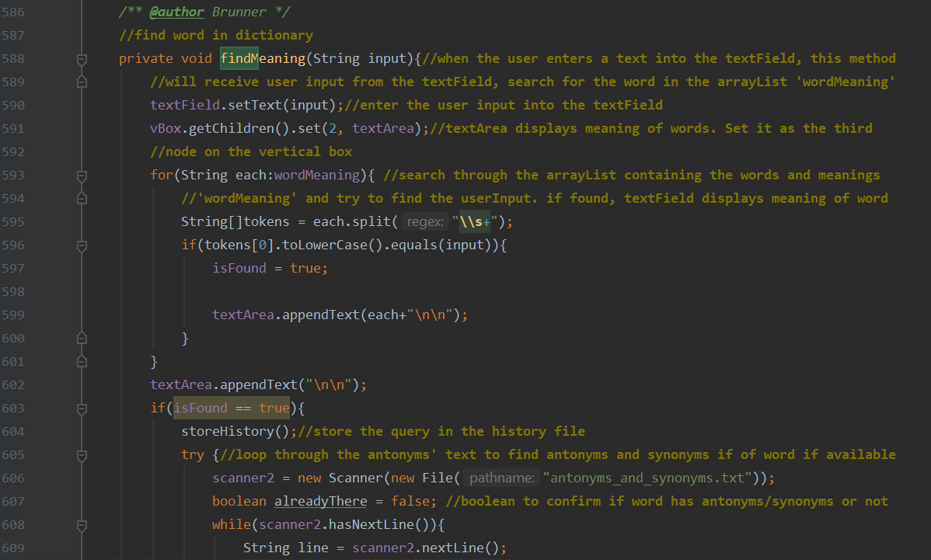Click line number 599 in the gutter
Viewport: 931px width, 560px height.
coord(13,315)
